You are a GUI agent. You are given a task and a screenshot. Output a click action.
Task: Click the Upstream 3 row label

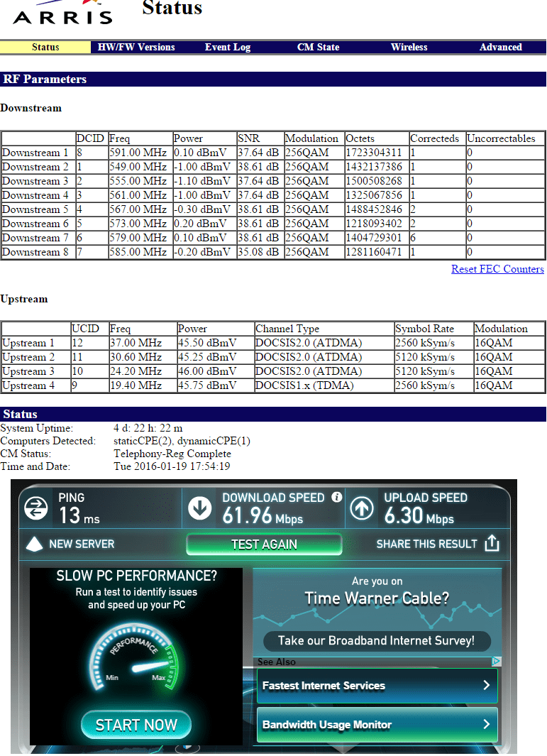click(28, 372)
